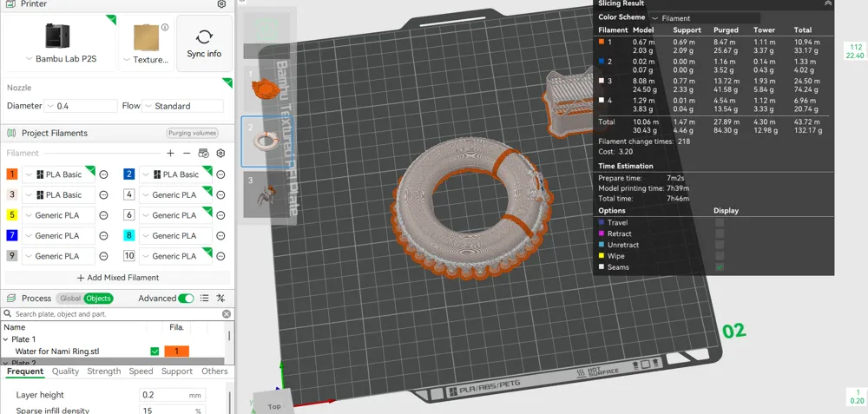Toggle printable checkbox for Water for Nami Ring.stl

(x=155, y=352)
